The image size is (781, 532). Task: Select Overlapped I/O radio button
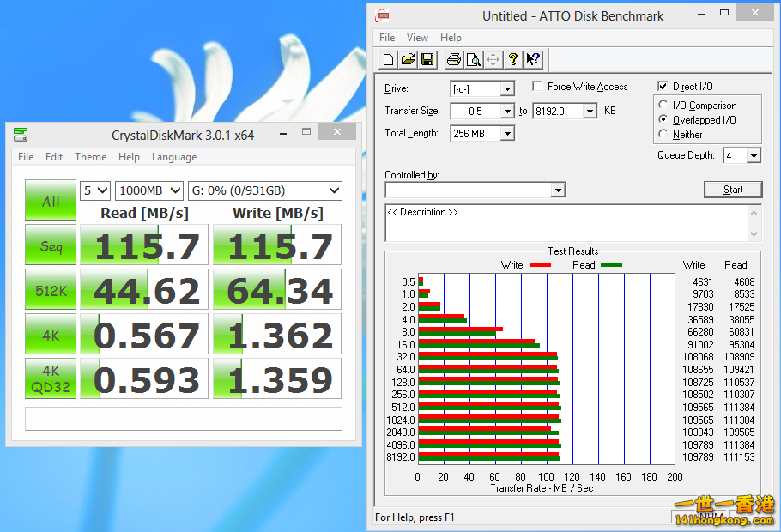coord(663,119)
